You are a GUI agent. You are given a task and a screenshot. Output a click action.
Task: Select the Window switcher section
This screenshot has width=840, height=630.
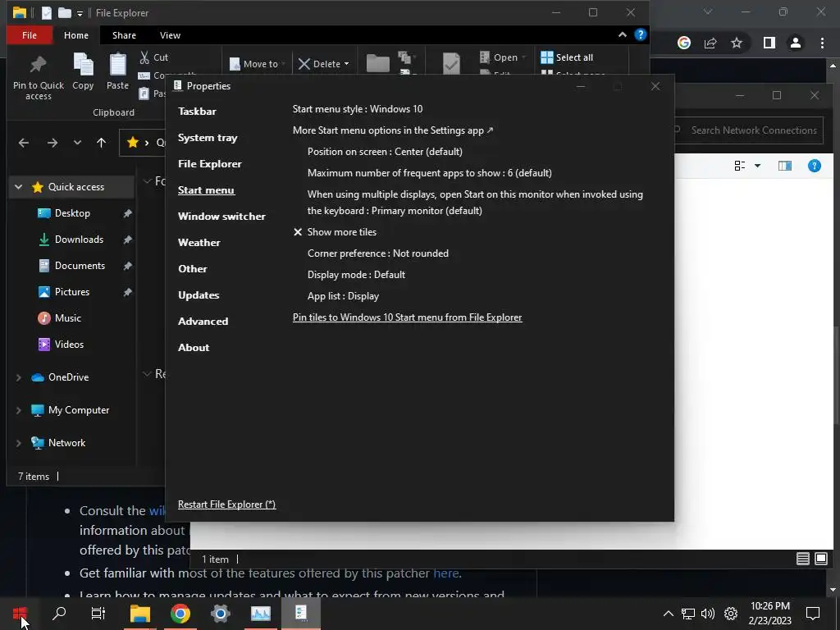[221, 217]
